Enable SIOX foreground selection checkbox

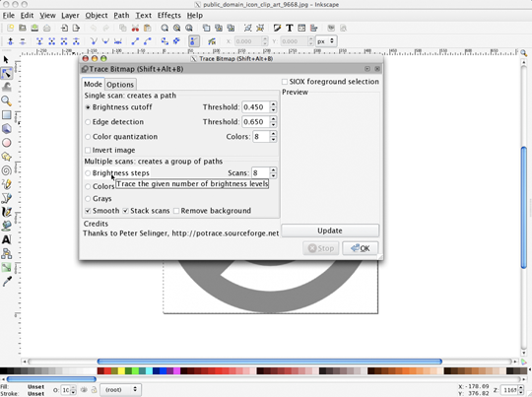click(285, 82)
